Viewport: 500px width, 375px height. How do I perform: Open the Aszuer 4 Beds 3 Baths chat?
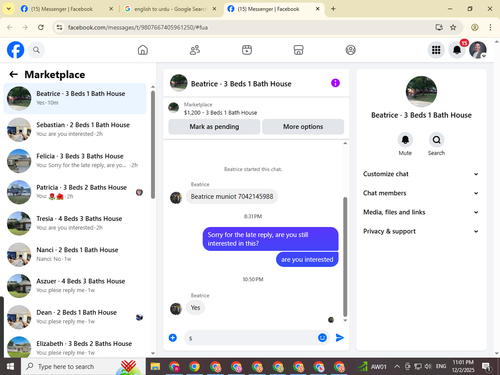(75, 286)
